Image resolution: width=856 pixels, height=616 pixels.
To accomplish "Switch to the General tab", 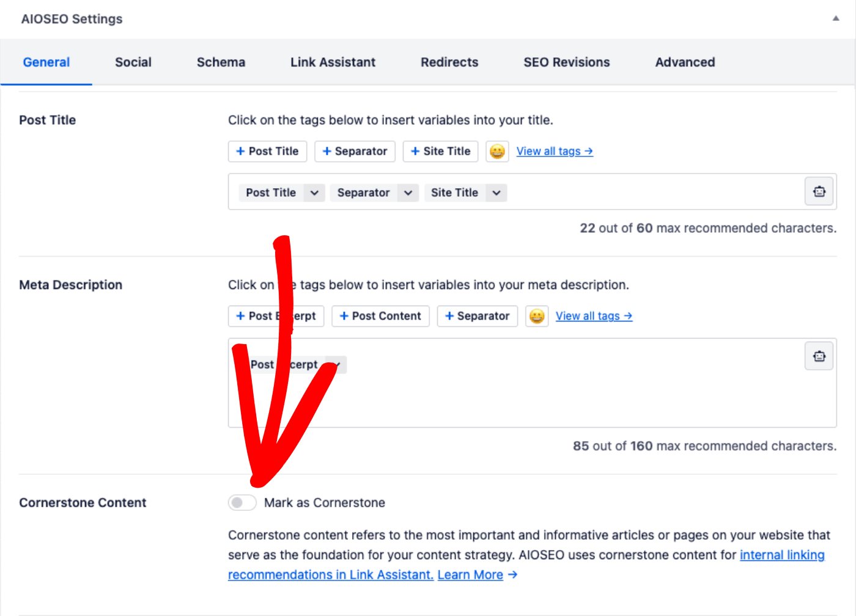I will coord(46,62).
